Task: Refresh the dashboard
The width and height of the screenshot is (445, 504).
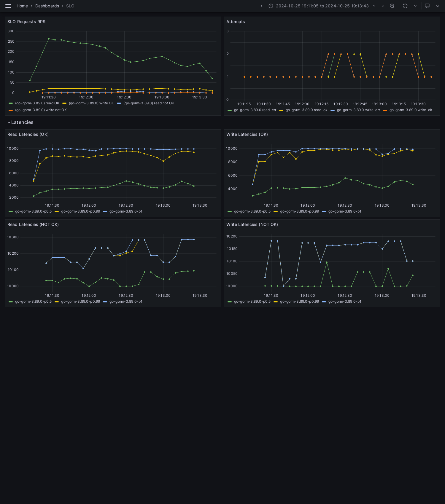Action: click(x=405, y=6)
